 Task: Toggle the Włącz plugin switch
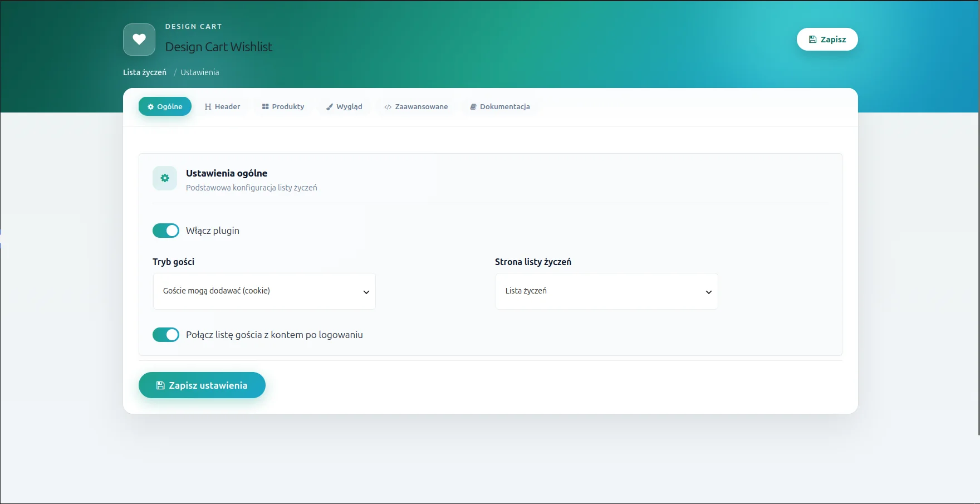tap(166, 231)
